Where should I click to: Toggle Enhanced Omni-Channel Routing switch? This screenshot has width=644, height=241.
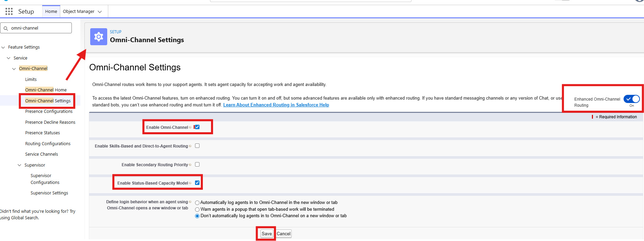[x=631, y=99]
